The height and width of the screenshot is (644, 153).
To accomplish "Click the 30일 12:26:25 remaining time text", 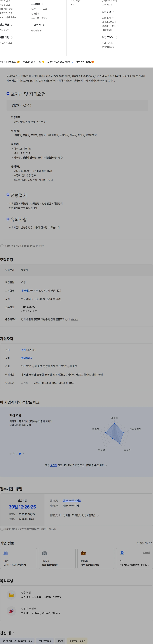I will tap(22, 507).
